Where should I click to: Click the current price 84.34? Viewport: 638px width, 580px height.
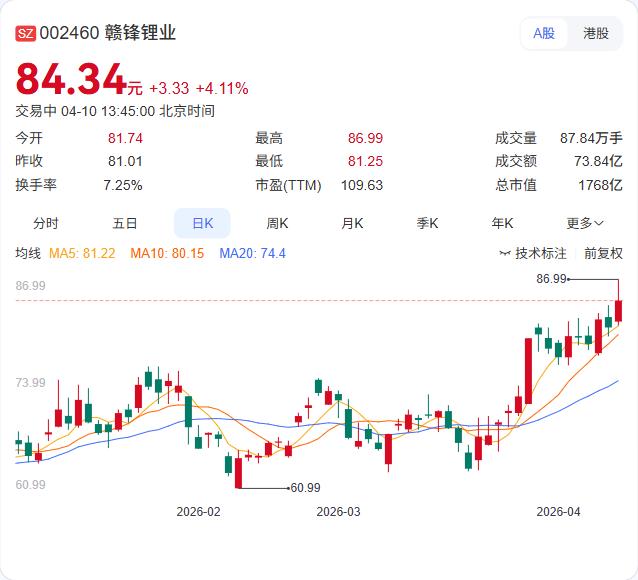pos(72,79)
